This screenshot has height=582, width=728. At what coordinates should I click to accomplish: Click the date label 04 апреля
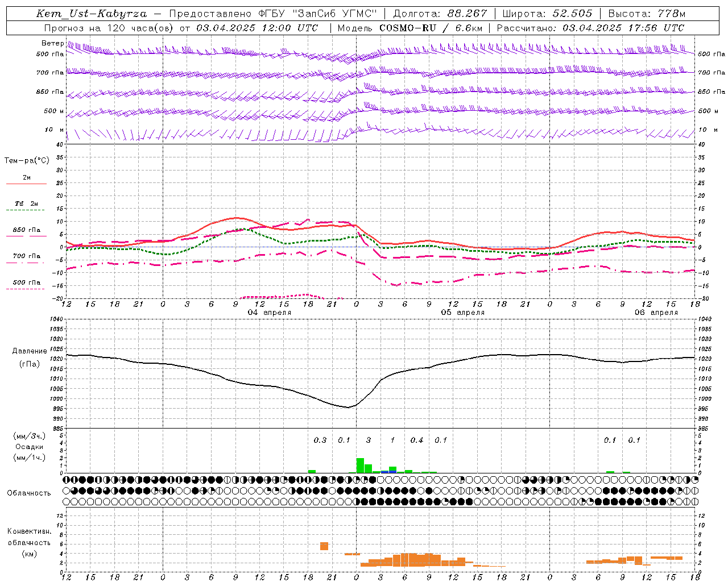click(x=270, y=313)
